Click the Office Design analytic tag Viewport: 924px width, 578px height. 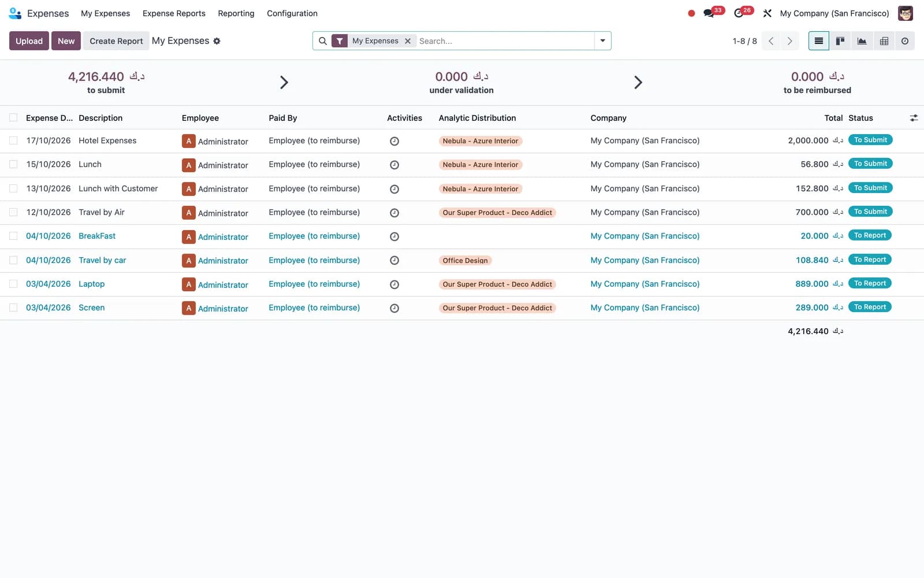pyautogui.click(x=465, y=261)
